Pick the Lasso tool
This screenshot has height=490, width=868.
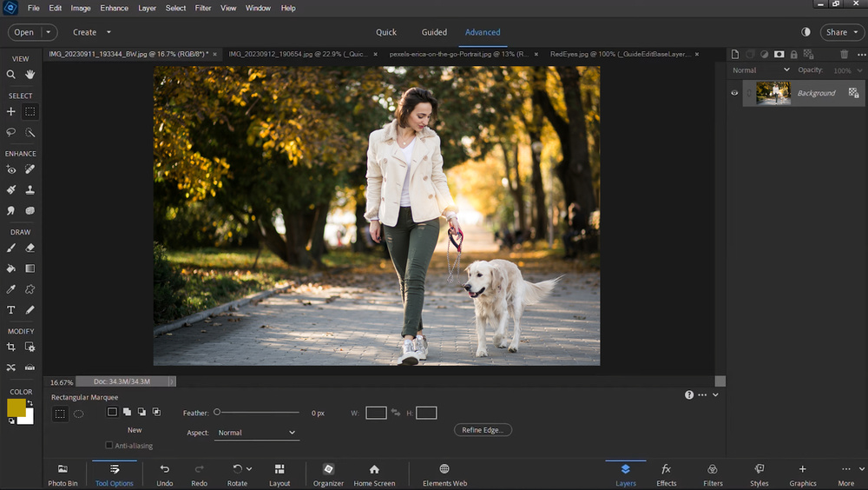coord(11,133)
